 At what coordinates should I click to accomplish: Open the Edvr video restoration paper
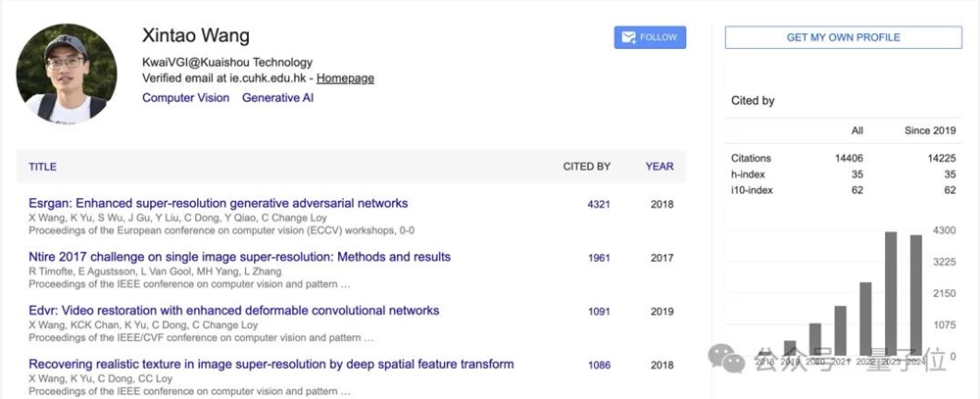pos(233,311)
